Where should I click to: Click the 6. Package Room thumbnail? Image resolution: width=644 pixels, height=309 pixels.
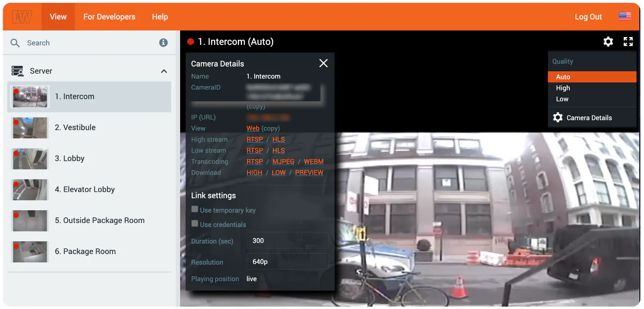tap(30, 252)
